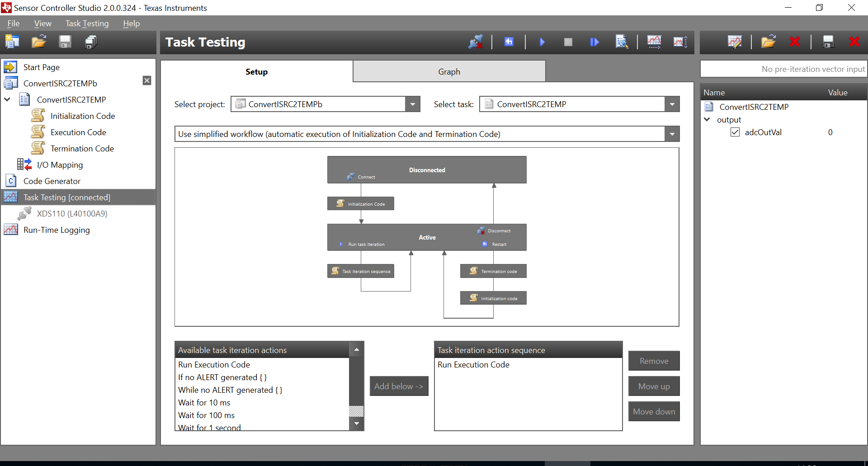
Task: Select the ConvertISRC2TEMPb project node in the tree
Action: pos(60,84)
